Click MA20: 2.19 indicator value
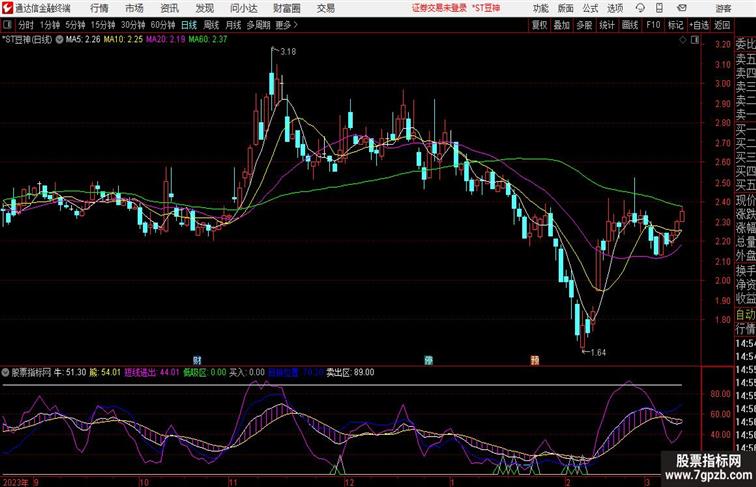 point(165,39)
